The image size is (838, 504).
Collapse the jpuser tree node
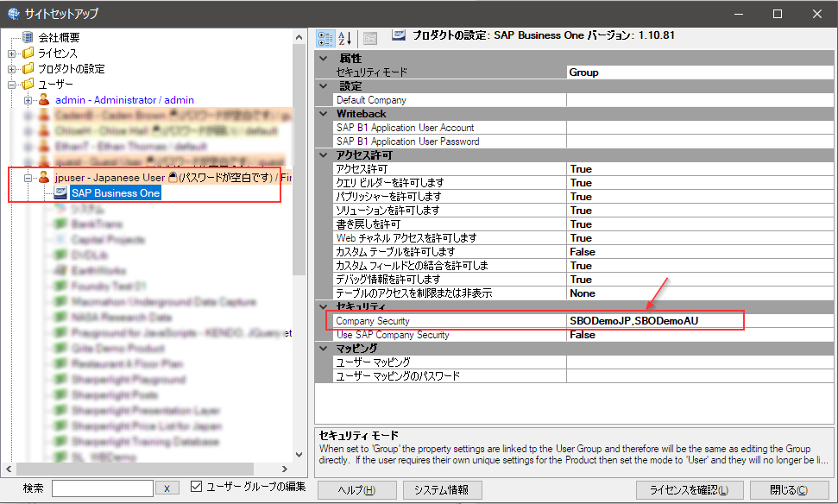[28, 178]
